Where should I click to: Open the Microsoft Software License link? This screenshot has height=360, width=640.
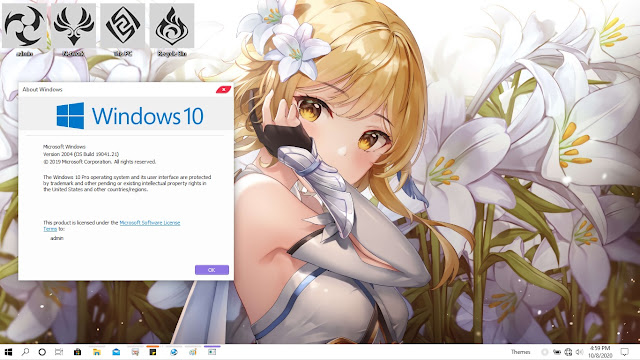pos(149,222)
